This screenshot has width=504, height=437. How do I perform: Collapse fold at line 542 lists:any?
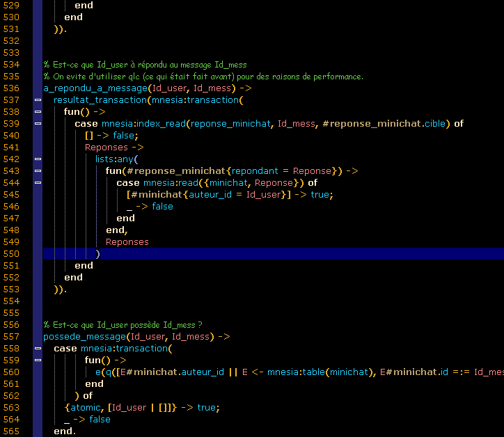[38, 159]
